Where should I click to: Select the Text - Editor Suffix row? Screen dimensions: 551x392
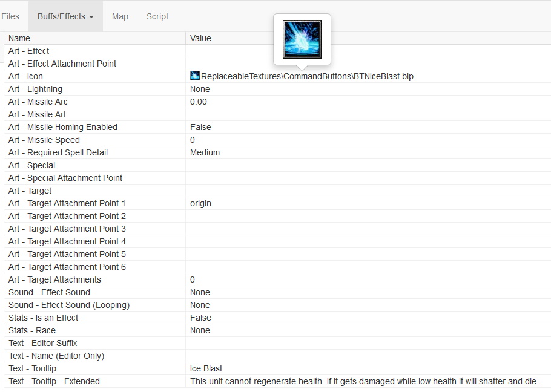(x=277, y=343)
